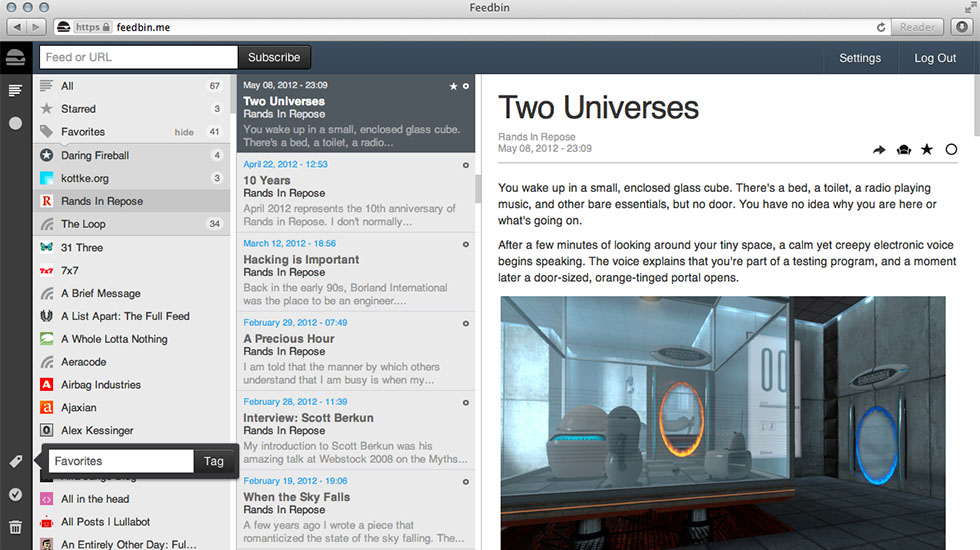Image resolution: width=980 pixels, height=550 pixels.
Task: Click the article pane scrollbar thumb
Action: tap(977, 104)
